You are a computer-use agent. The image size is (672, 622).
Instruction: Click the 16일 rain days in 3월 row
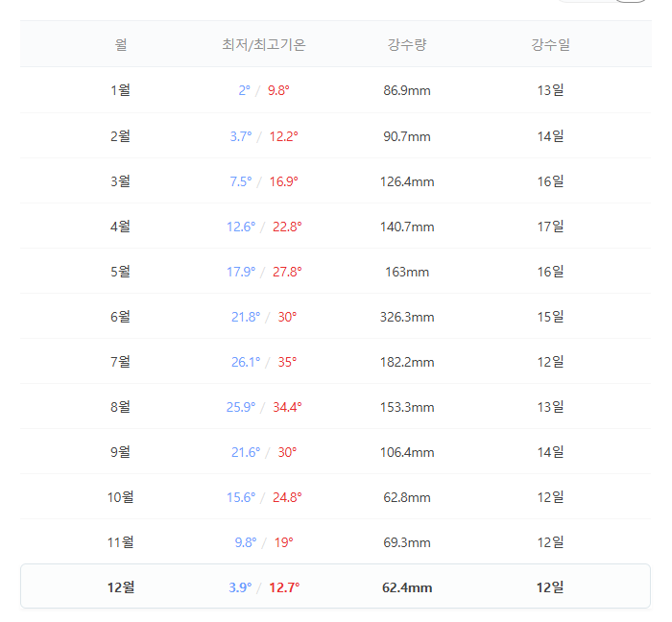pyautogui.click(x=550, y=181)
